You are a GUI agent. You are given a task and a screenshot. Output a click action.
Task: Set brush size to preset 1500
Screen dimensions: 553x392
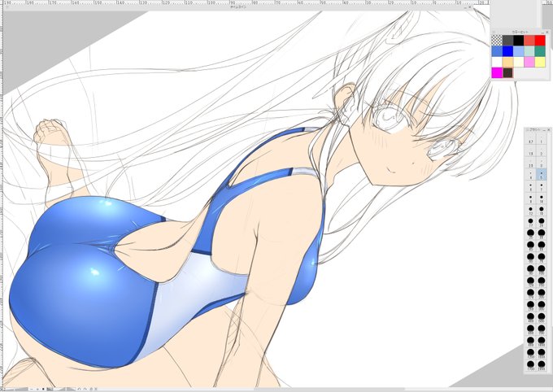[542, 355]
